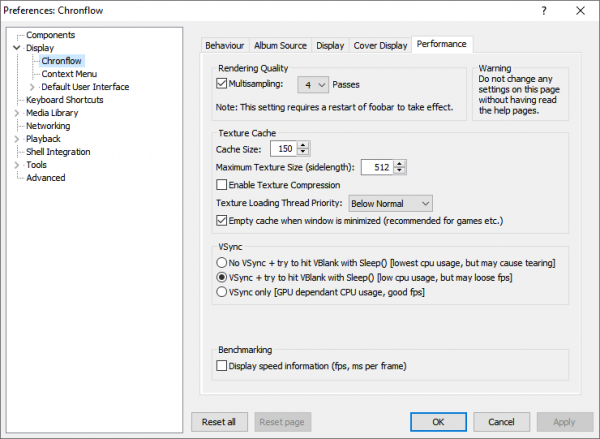Image resolution: width=600 pixels, height=439 pixels.
Task: Enable Display speed information checkbox
Action: click(x=222, y=367)
